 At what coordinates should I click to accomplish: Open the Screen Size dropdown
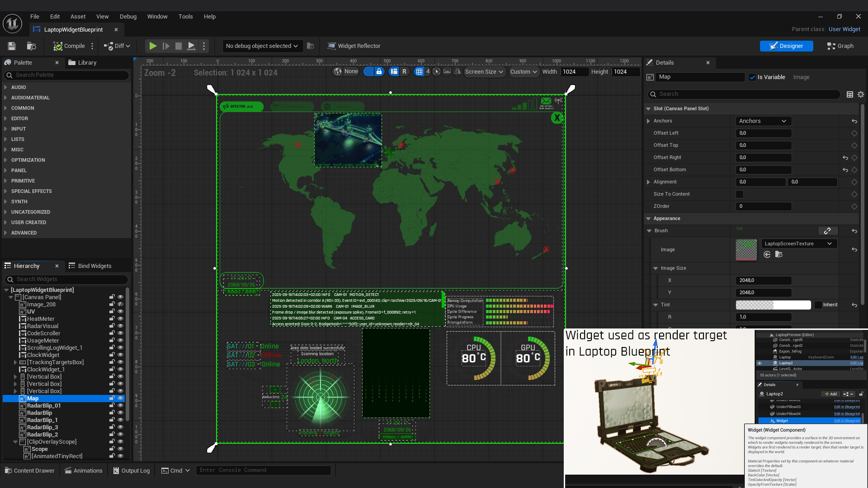tap(484, 72)
